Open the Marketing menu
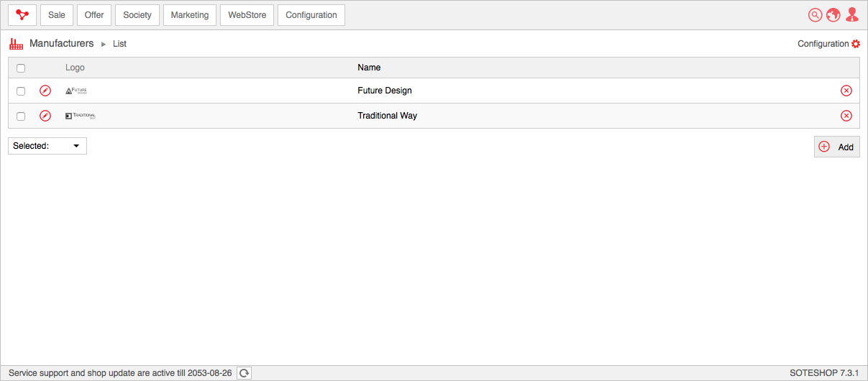The height and width of the screenshot is (381, 868). [190, 15]
